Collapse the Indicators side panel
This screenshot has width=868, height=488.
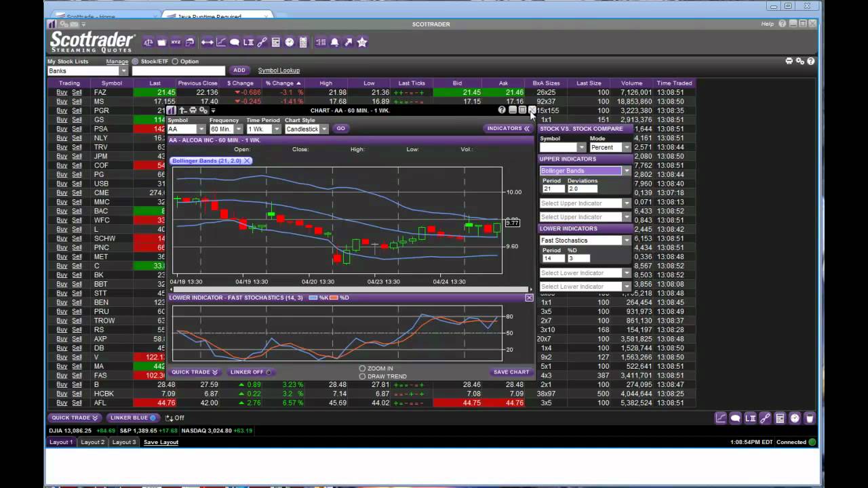pos(508,128)
